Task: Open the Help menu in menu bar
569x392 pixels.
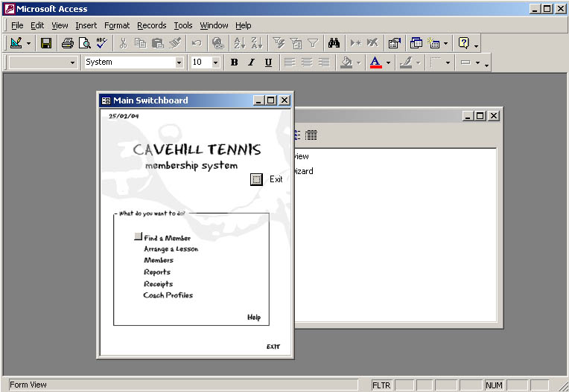Action: [x=243, y=25]
